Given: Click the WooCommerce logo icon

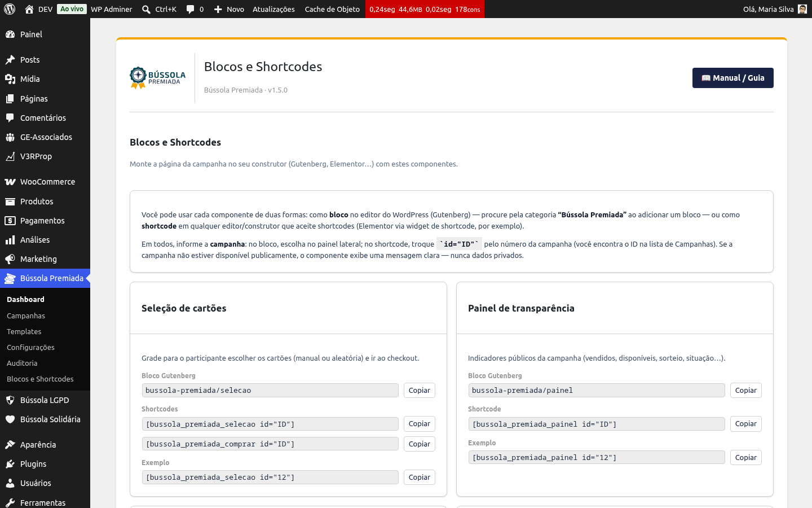Looking at the screenshot, I should tap(10, 182).
